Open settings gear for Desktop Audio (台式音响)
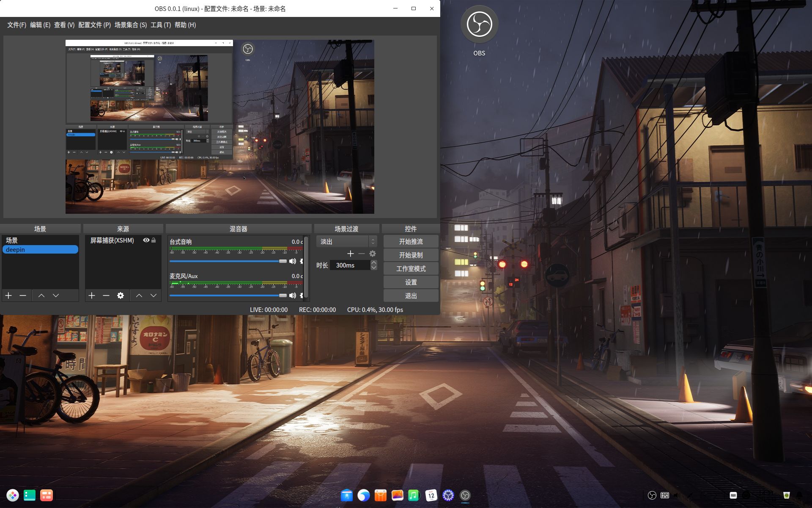 302,261
